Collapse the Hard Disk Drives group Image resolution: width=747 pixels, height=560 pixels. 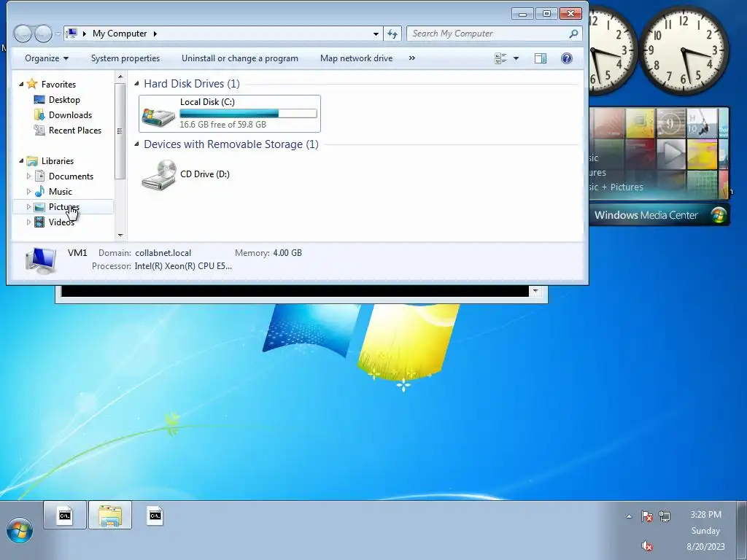(x=136, y=83)
